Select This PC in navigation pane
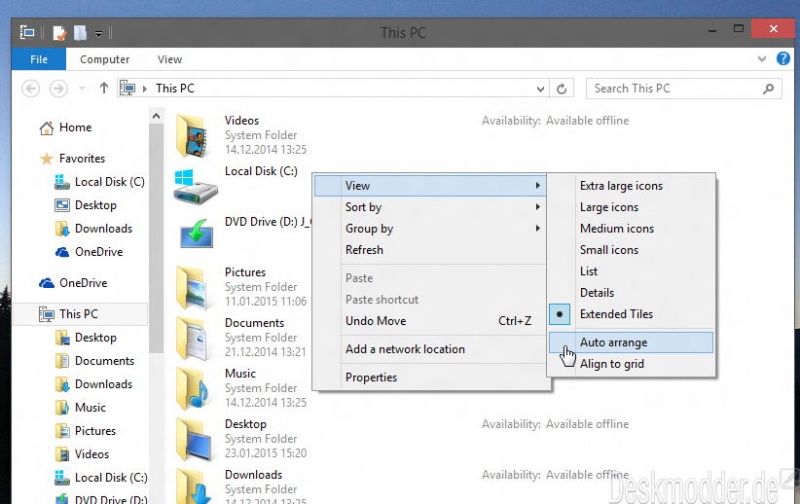 [81, 314]
